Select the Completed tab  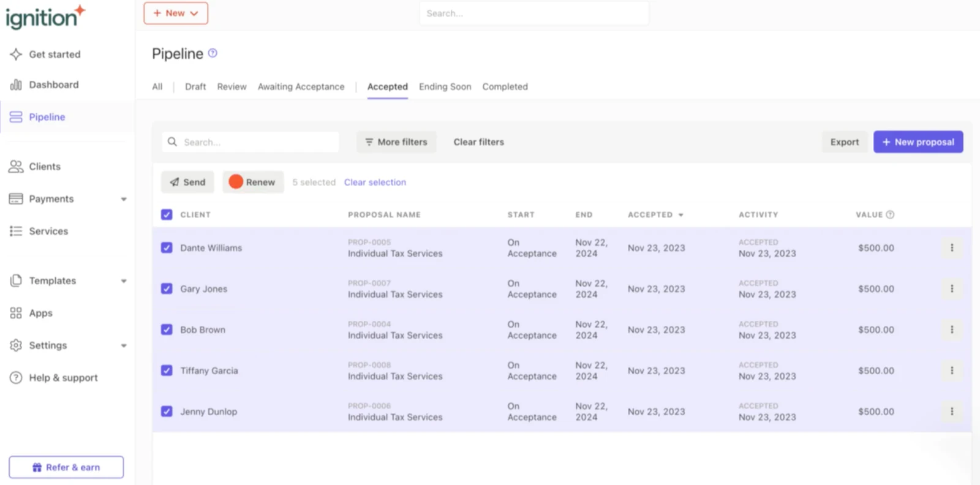click(505, 87)
